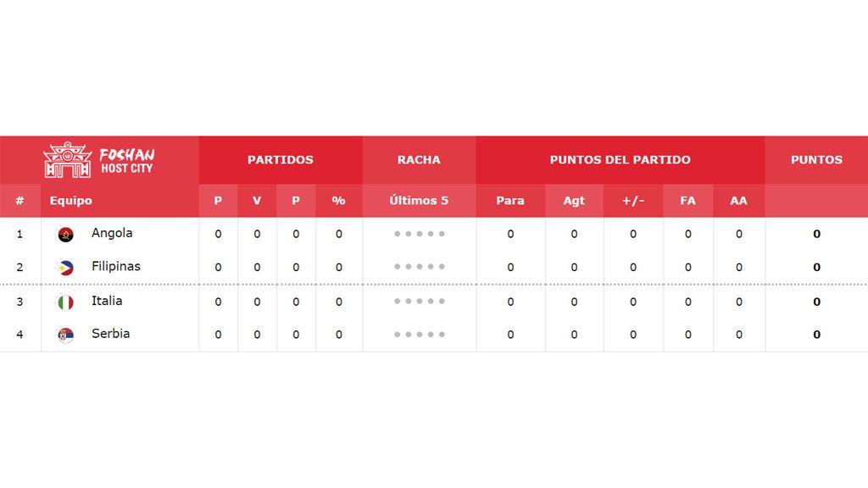This screenshot has width=868, height=488.
Task: Open the Angola team link
Action: [x=112, y=233]
